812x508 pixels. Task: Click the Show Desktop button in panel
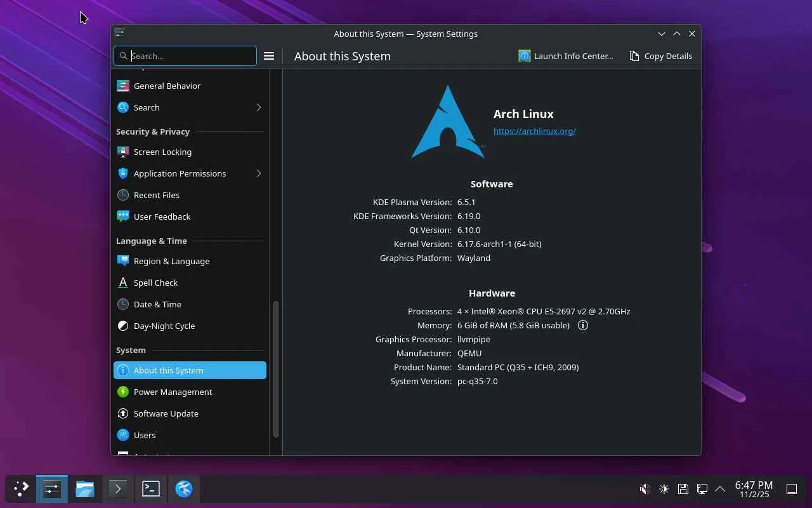792,489
